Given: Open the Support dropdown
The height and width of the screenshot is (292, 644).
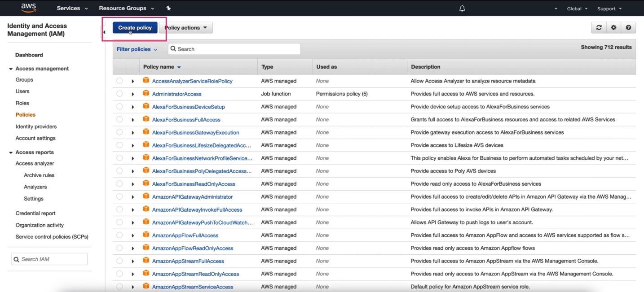Looking at the screenshot, I should coord(609,9).
